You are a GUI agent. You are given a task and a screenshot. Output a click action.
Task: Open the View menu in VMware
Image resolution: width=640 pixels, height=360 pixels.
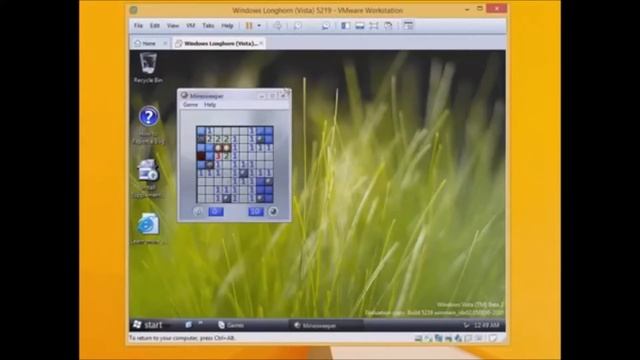click(x=173, y=26)
